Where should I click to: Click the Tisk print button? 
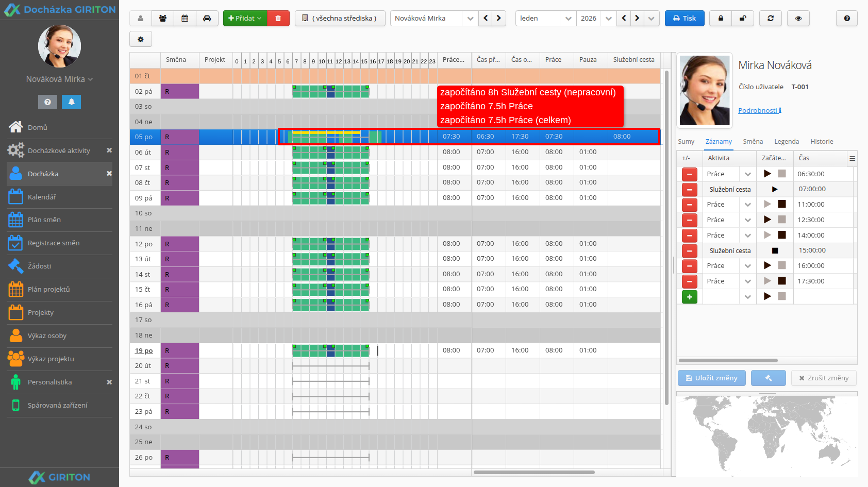(x=685, y=19)
